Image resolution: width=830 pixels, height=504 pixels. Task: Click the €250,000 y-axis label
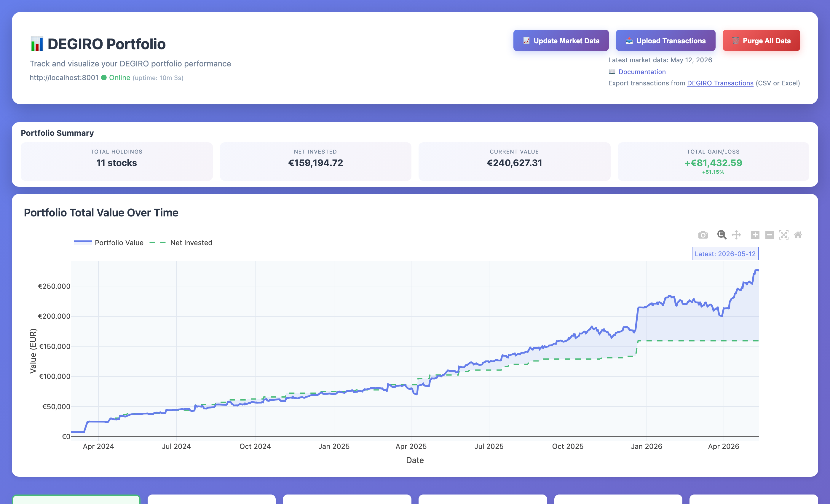(x=54, y=286)
